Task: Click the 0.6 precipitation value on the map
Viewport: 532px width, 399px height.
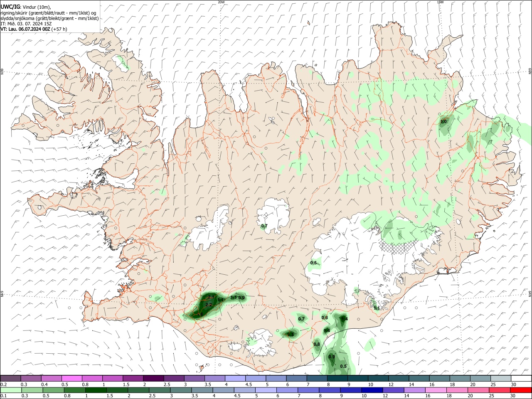Action: 325,318
